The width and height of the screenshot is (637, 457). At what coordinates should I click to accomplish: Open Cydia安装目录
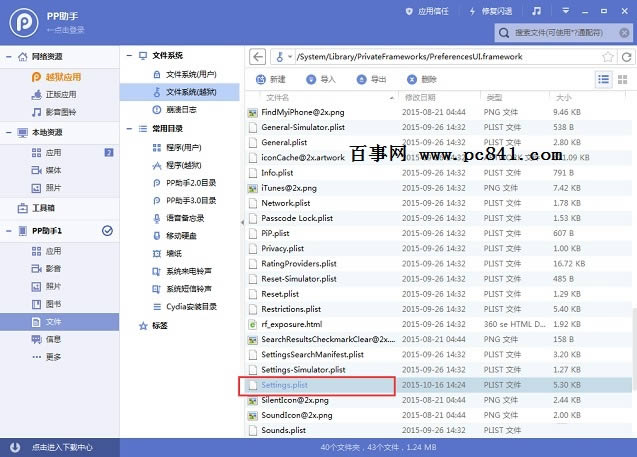185,307
